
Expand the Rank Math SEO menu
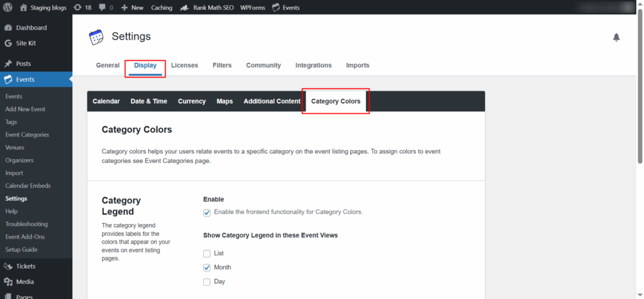click(x=207, y=8)
